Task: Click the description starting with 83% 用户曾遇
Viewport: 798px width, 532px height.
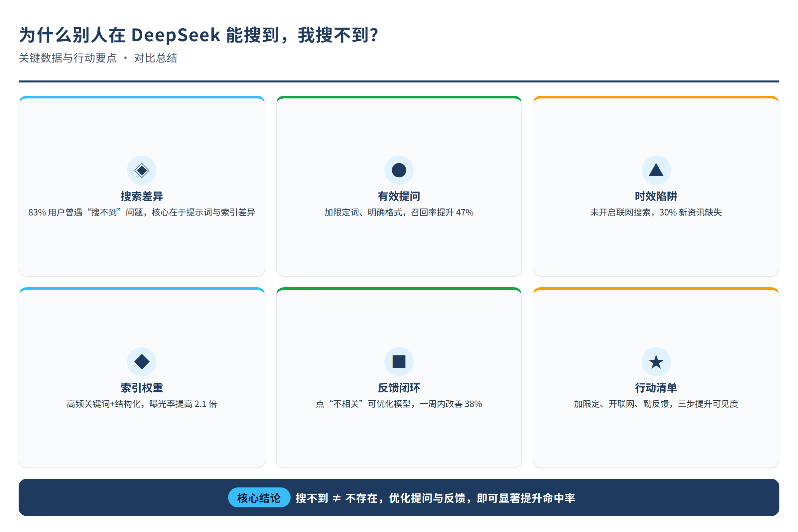Action: (x=142, y=212)
